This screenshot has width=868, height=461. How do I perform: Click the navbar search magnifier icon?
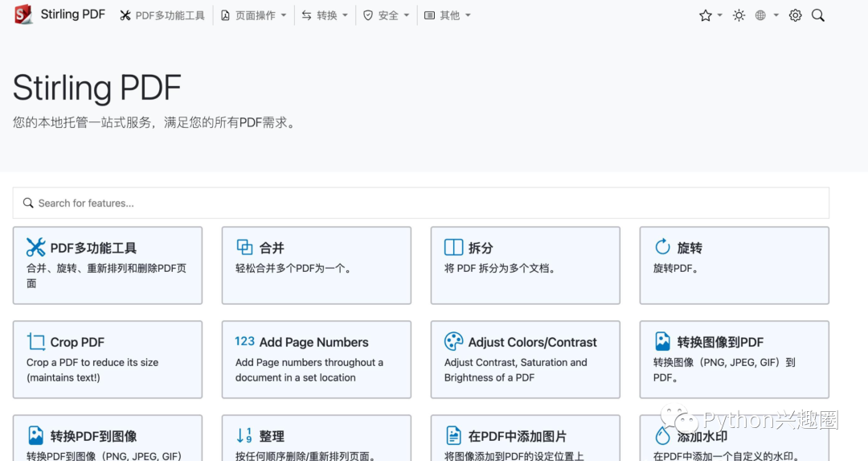point(818,15)
